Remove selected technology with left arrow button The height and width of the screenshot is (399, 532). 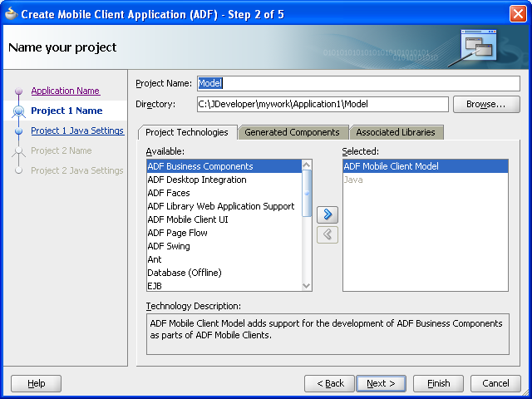pos(328,234)
